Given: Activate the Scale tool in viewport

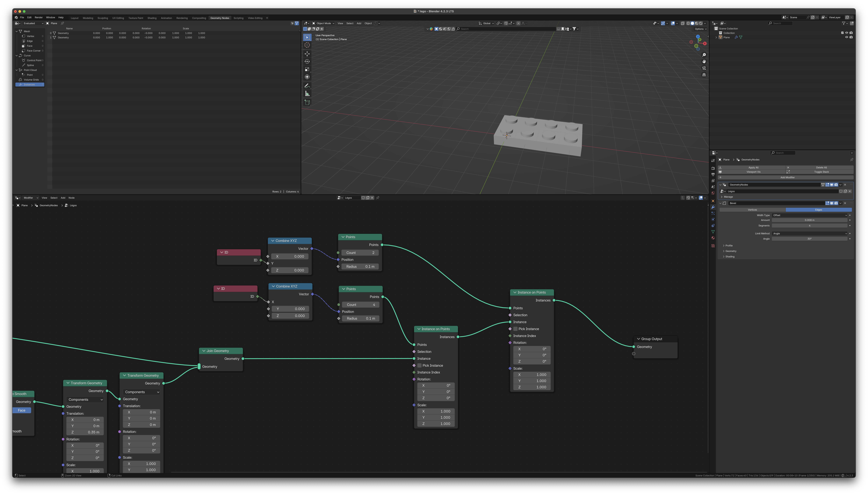Looking at the screenshot, I should 307,69.
